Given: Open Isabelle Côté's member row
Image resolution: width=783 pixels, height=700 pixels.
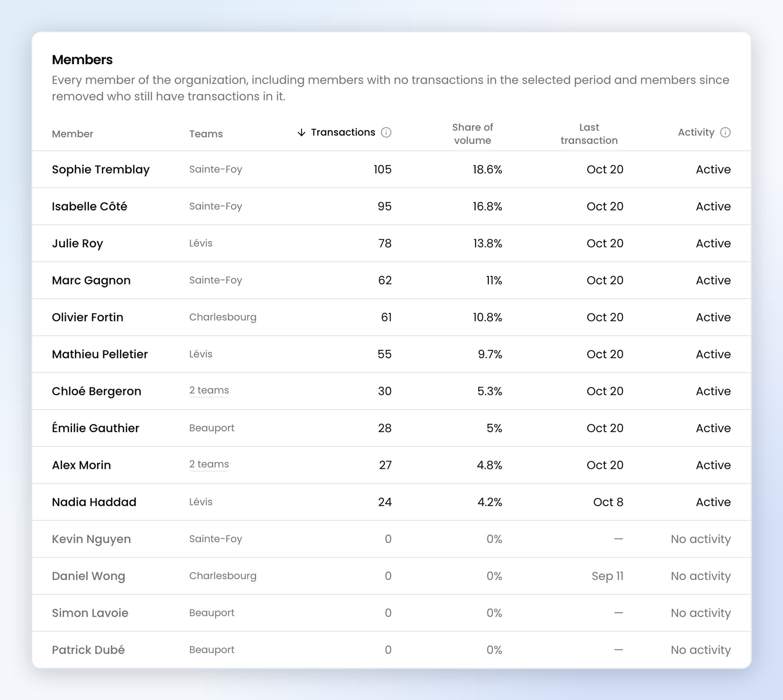Looking at the screenshot, I should (x=391, y=207).
